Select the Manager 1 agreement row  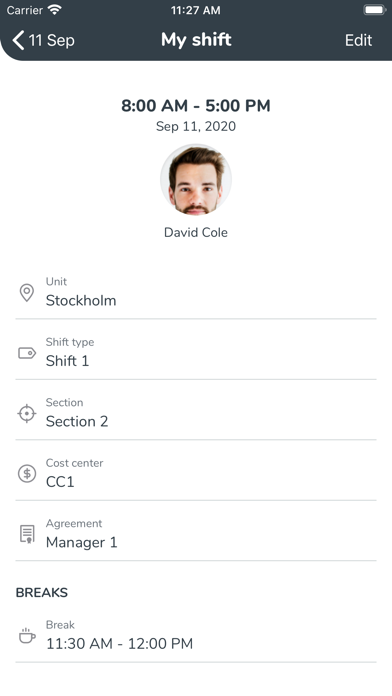(196, 534)
